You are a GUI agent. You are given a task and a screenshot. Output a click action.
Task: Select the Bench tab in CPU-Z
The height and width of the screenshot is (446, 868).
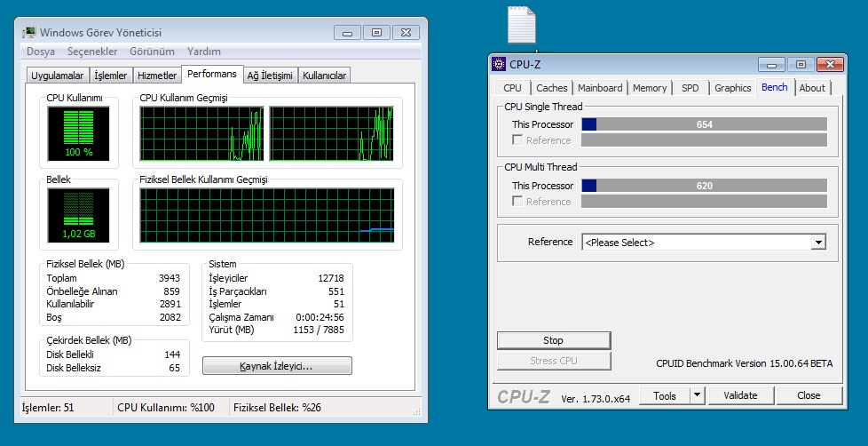coord(775,87)
